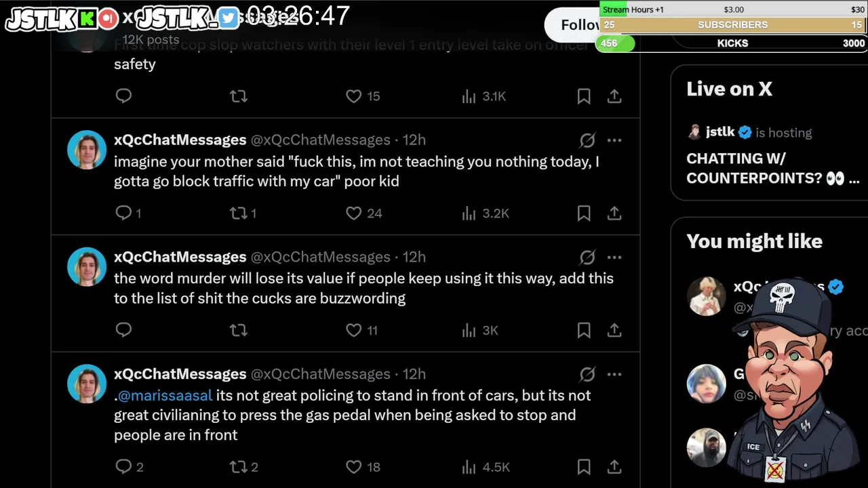Bookmark the "officer safety" tweet
This screenshot has height=488, width=868.
coord(583,96)
